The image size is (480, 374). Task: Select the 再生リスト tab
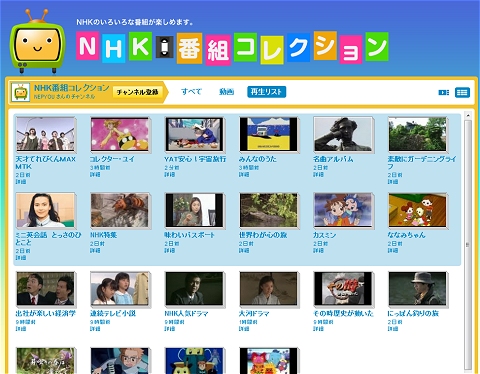[266, 92]
